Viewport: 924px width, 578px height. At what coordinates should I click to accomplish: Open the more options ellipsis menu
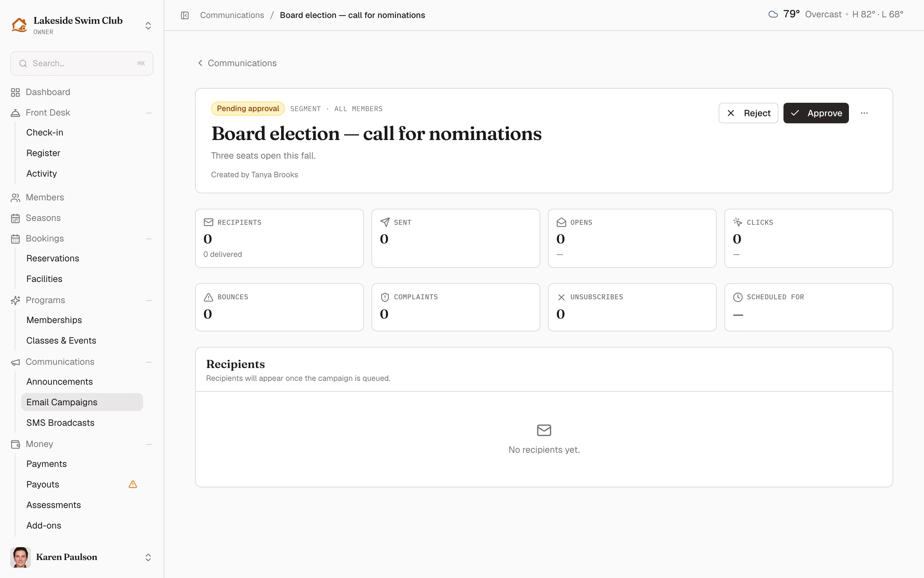(864, 113)
